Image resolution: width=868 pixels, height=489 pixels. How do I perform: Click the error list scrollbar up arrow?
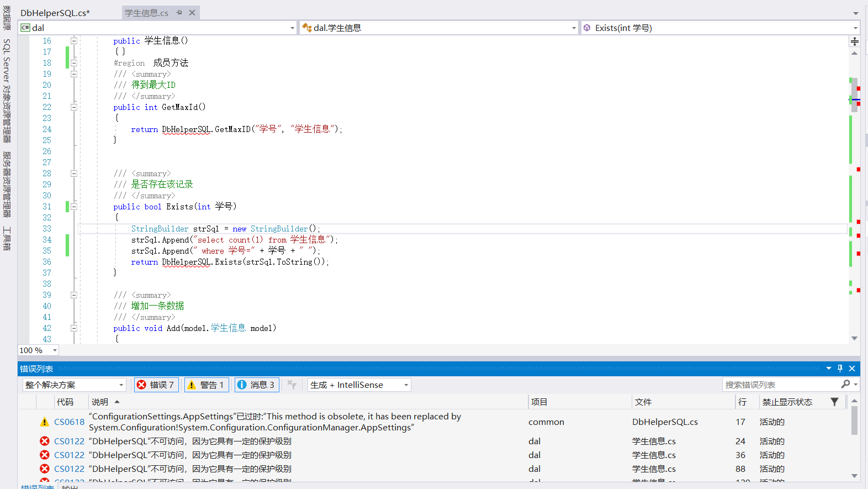tap(854, 401)
